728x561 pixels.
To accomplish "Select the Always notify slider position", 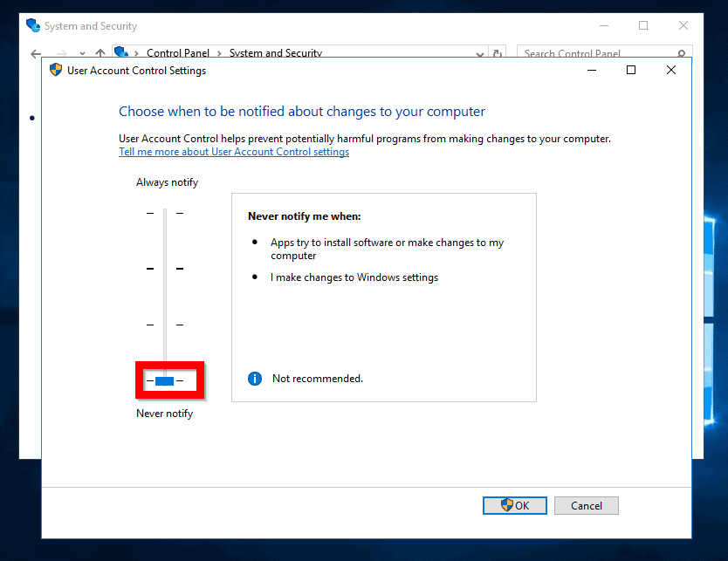I will click(166, 212).
